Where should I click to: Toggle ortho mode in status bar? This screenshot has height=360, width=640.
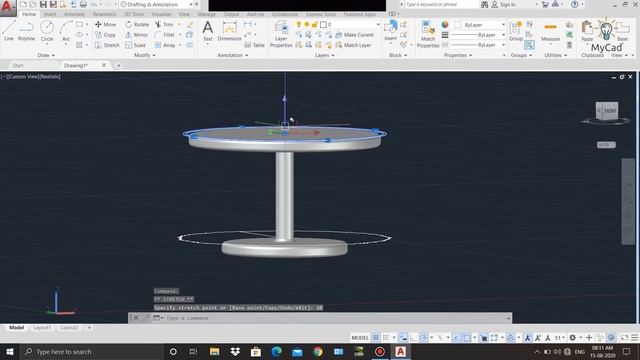tap(413, 338)
